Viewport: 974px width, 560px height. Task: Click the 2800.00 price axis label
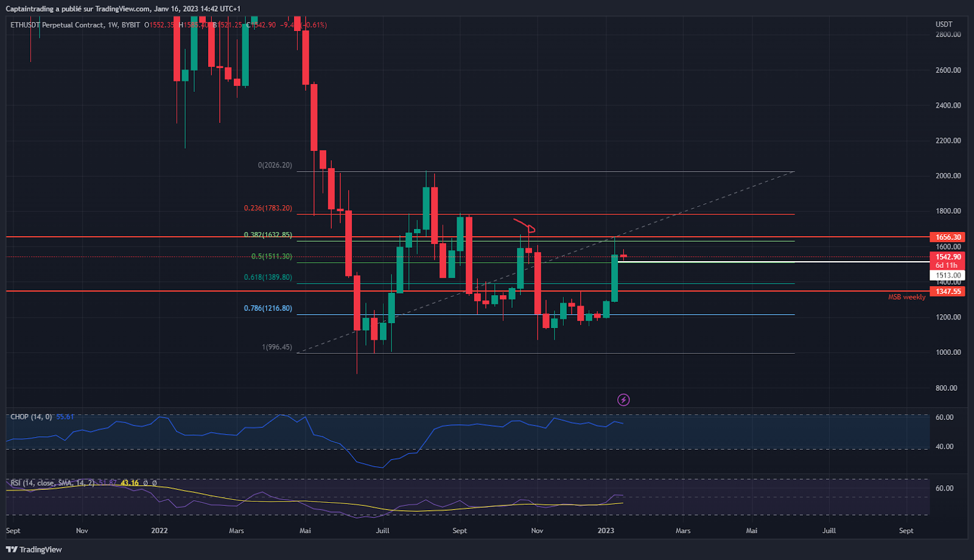[x=948, y=35]
